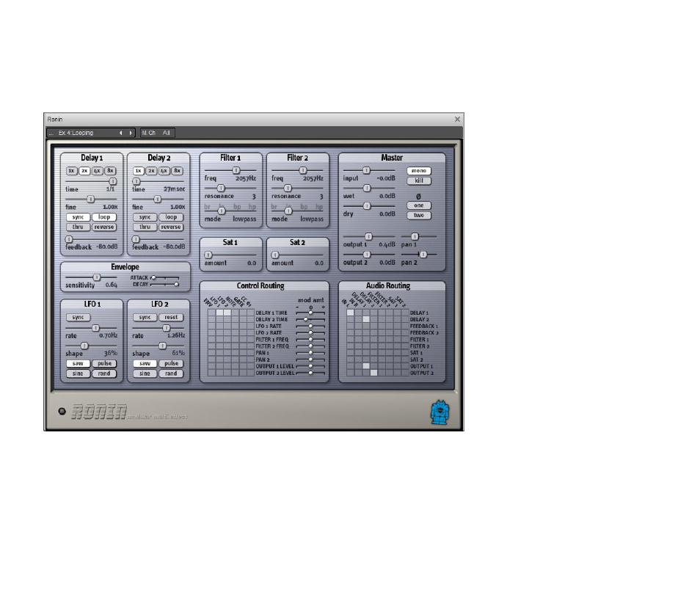This screenshot has width=700, height=595.
Task: Click the Delay 1 time slider handle
Action: click(113, 181)
